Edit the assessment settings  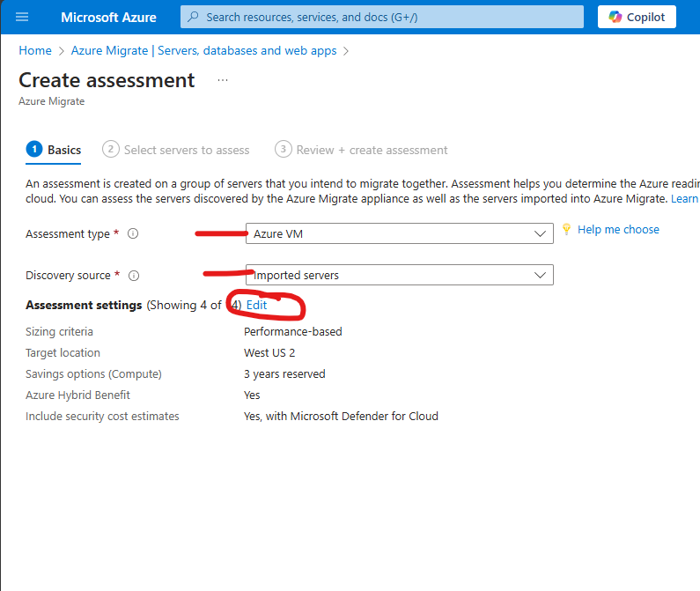tap(256, 305)
